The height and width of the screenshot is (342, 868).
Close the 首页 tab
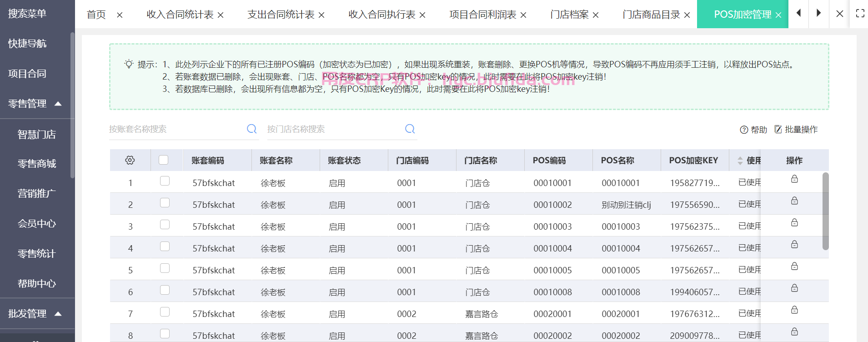[120, 15]
